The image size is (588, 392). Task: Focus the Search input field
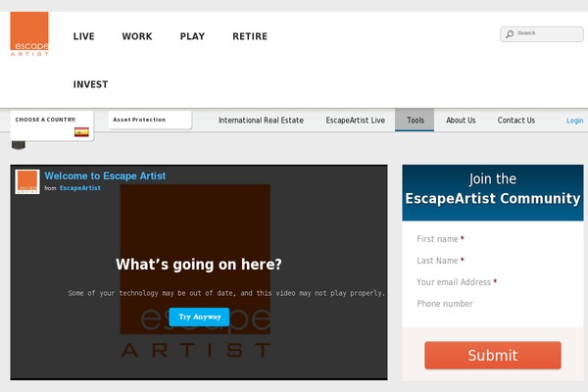[x=542, y=34]
